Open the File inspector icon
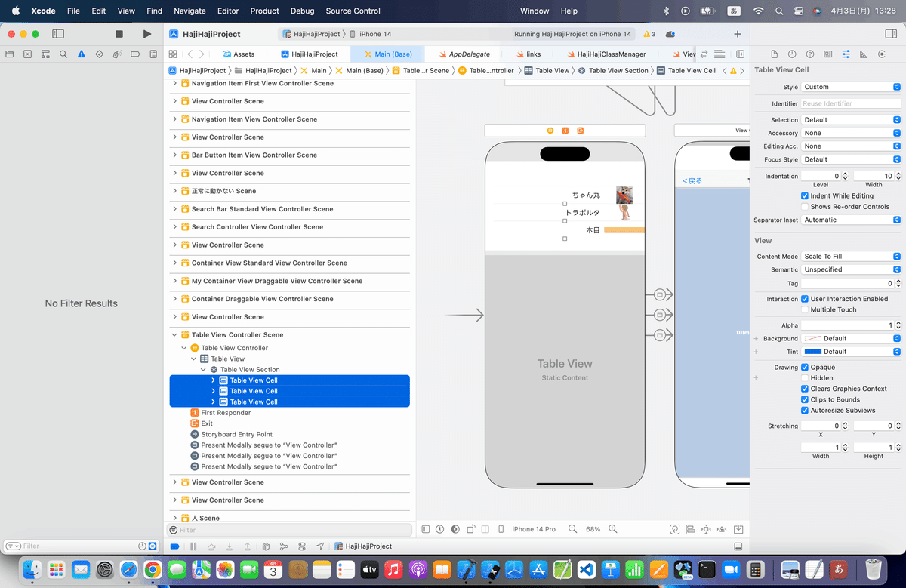 tap(774, 54)
